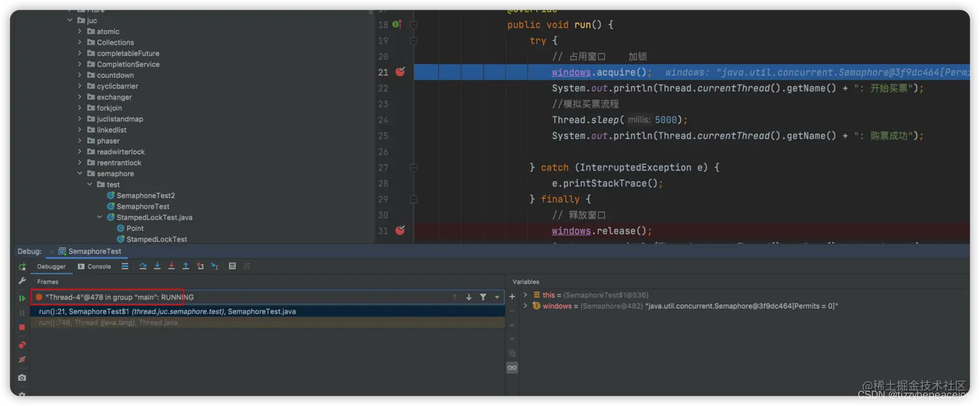Select the CompletionService folder
Image resolution: width=980 pixels, height=406 pixels.
[x=122, y=64]
